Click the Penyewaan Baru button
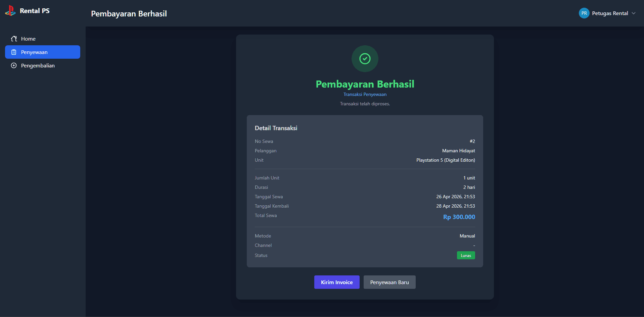Viewport: 644px width, 317px height. click(389, 282)
